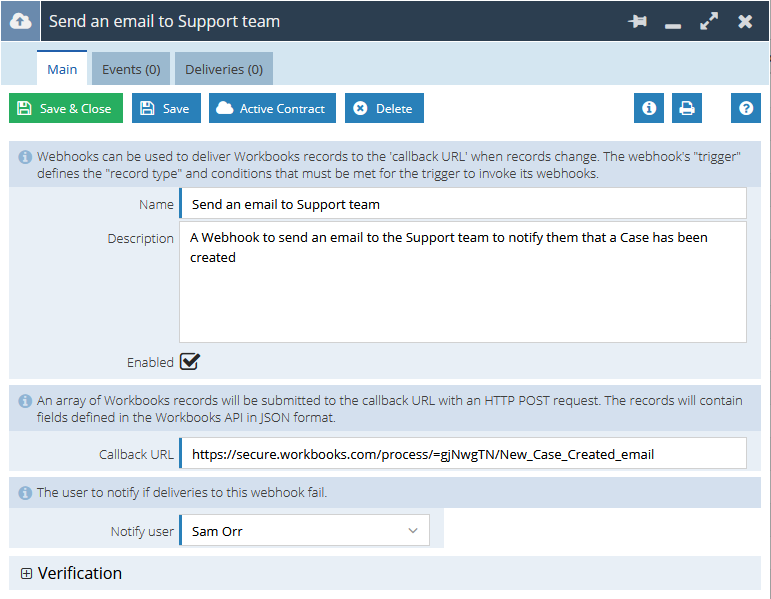Switch to the Deliveries (0) tab
The width and height of the screenshot is (771, 599).
coord(224,69)
